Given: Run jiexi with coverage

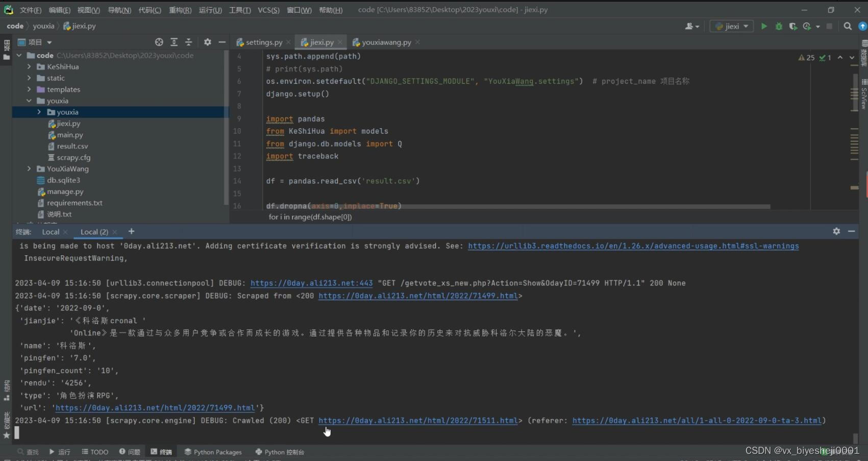Looking at the screenshot, I should 793,26.
